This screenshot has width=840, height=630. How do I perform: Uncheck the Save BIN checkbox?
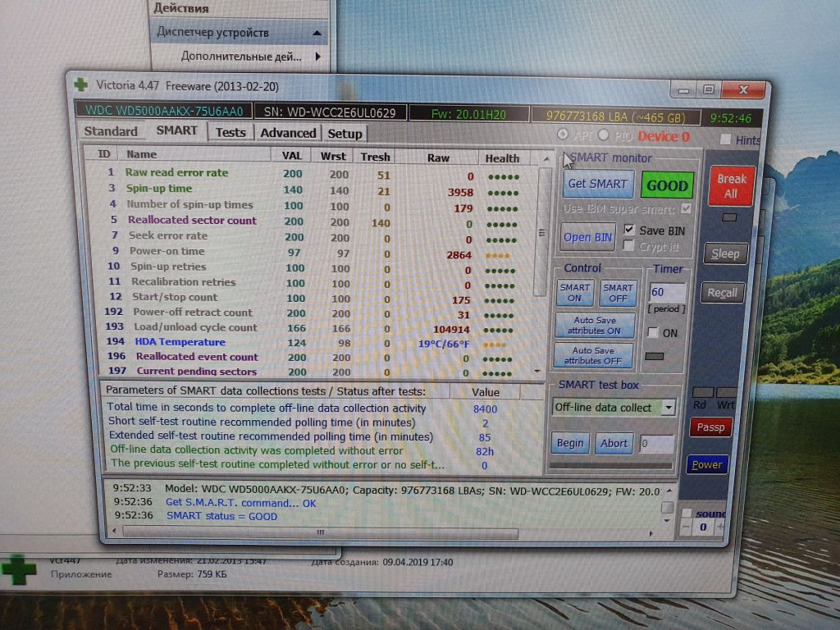(x=629, y=230)
